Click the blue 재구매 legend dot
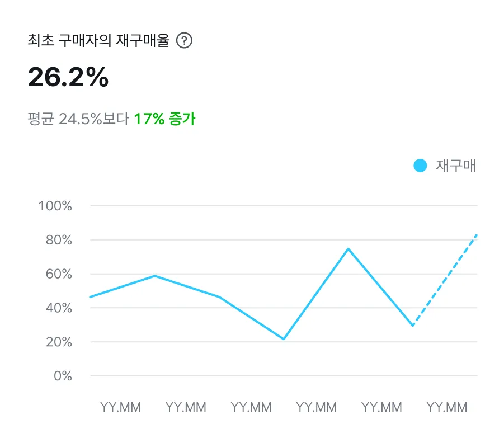This screenshot has width=504, height=443. coord(420,166)
